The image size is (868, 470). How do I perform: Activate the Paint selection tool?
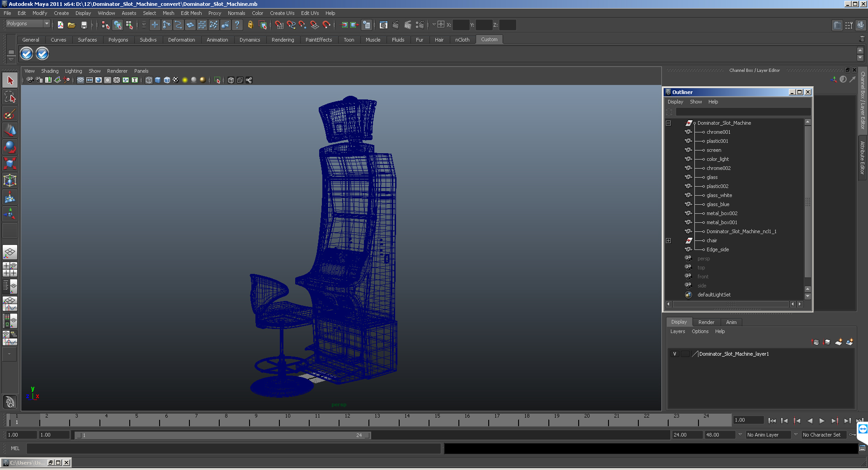(x=10, y=113)
